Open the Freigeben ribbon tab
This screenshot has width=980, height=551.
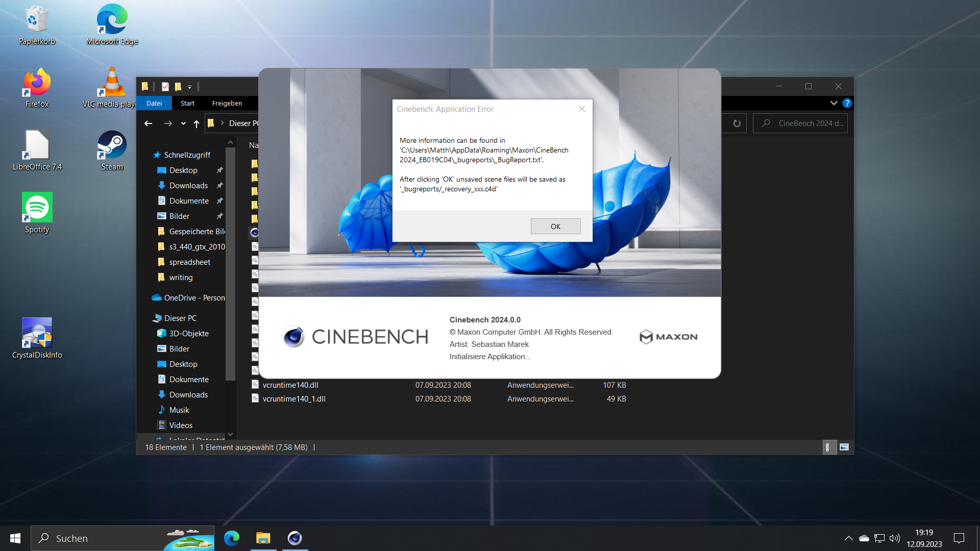click(227, 103)
